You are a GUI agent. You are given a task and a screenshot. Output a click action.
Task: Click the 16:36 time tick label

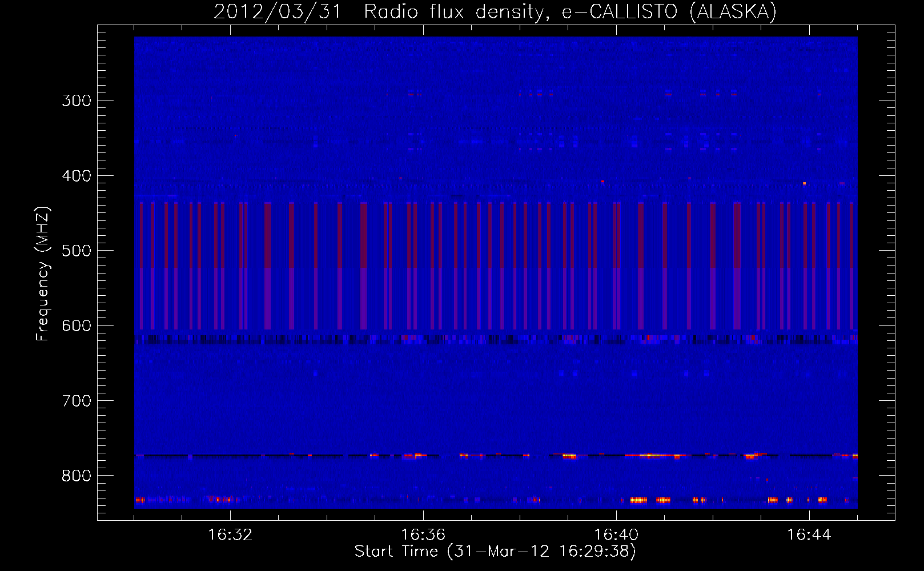423,534
